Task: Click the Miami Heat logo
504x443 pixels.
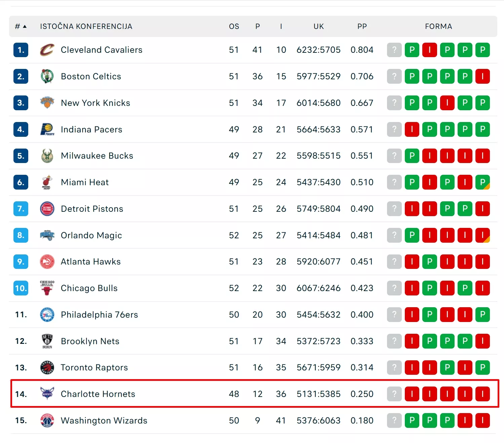Action: pos(47,182)
